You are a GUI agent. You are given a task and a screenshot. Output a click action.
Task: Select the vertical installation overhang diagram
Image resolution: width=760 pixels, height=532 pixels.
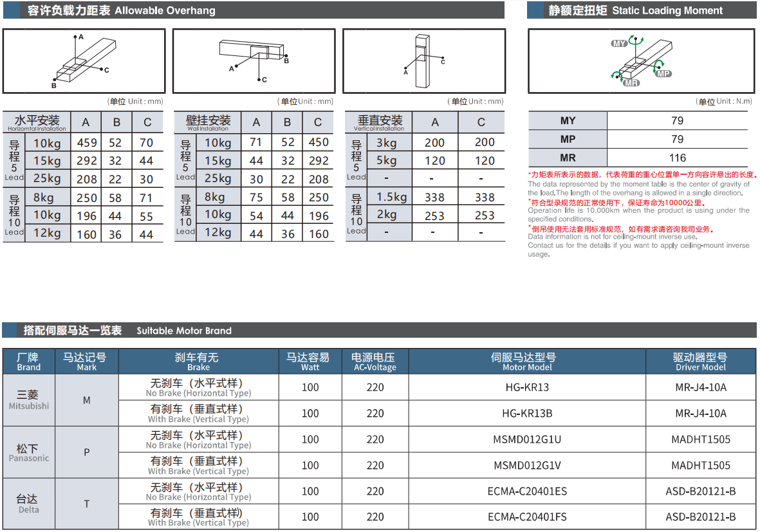click(423, 62)
